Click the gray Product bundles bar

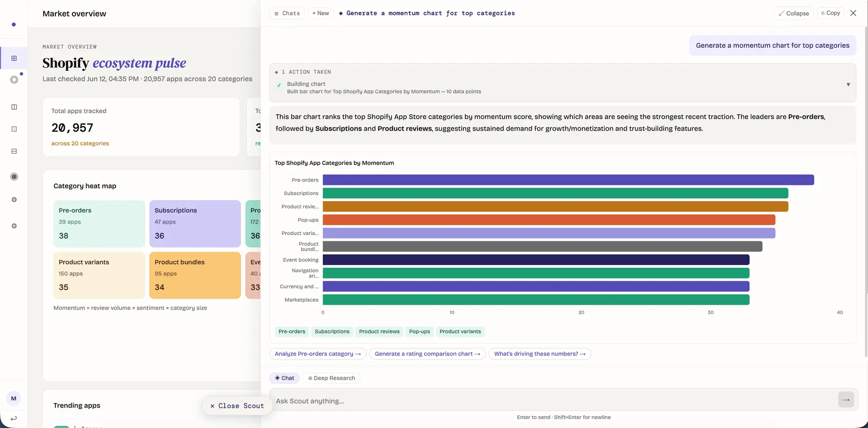[542, 246]
